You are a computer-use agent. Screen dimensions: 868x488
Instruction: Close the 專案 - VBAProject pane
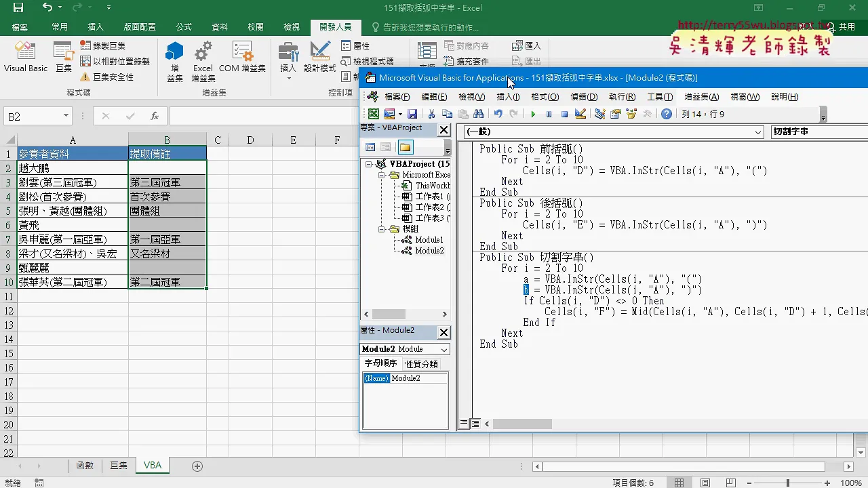pos(443,129)
